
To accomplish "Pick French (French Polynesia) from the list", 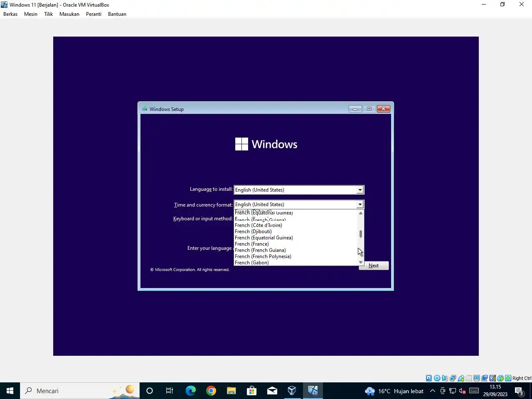I will pos(263,256).
